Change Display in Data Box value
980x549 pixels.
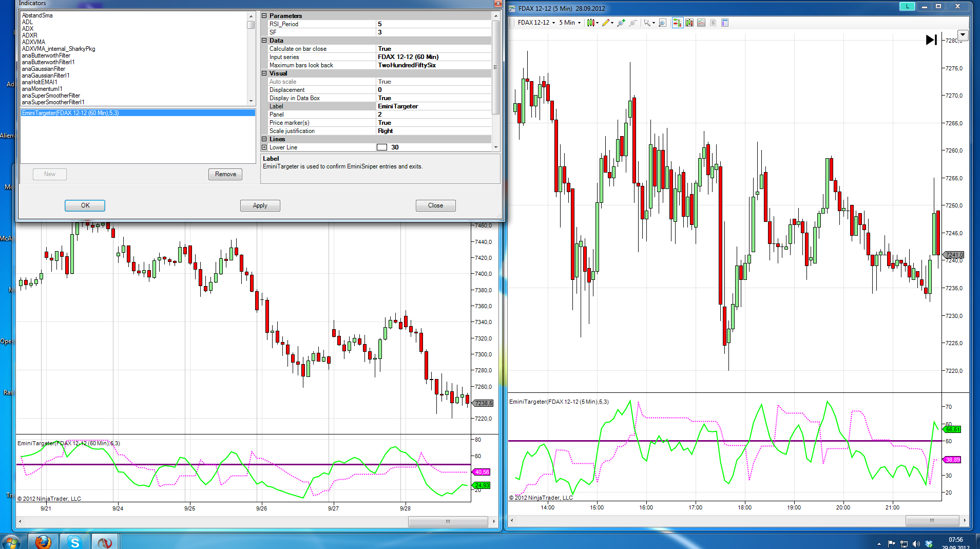click(434, 98)
